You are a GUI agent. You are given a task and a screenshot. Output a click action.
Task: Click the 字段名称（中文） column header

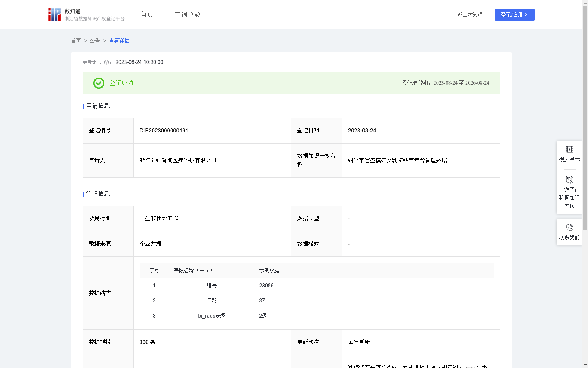point(212,270)
